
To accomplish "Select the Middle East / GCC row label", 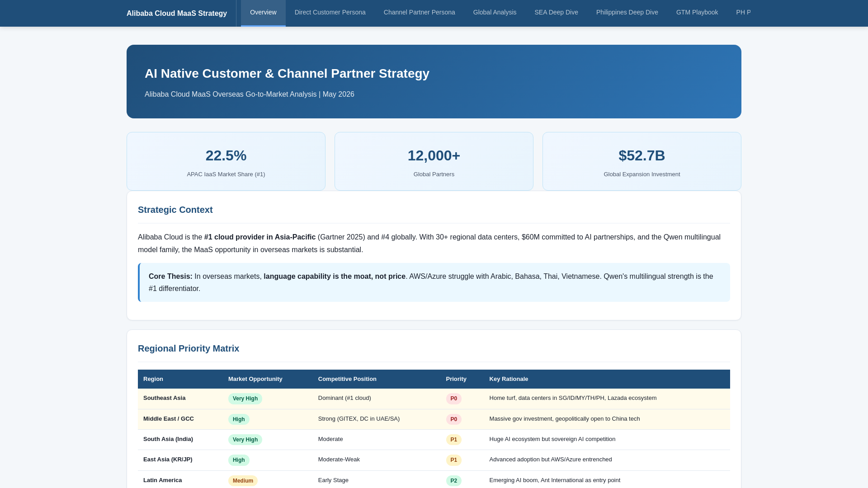I will 169,419.
